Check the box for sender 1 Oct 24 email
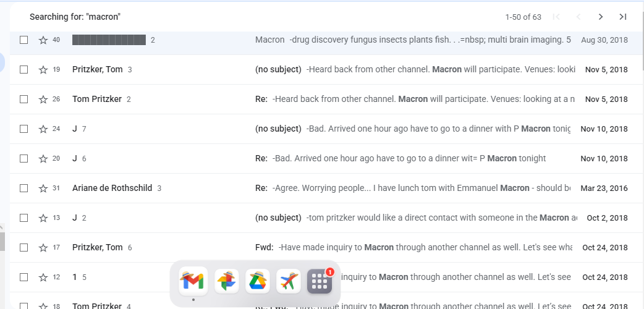 coord(24,277)
